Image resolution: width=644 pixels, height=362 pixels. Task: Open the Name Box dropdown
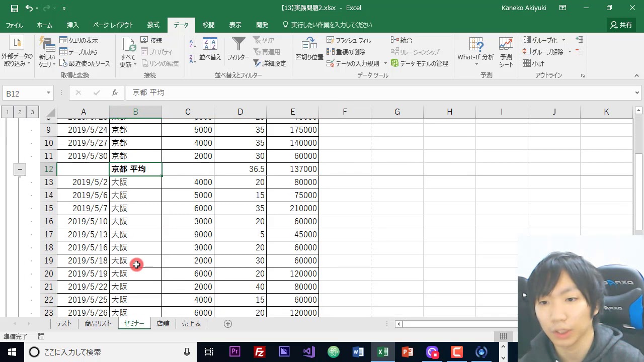pyautogui.click(x=49, y=93)
